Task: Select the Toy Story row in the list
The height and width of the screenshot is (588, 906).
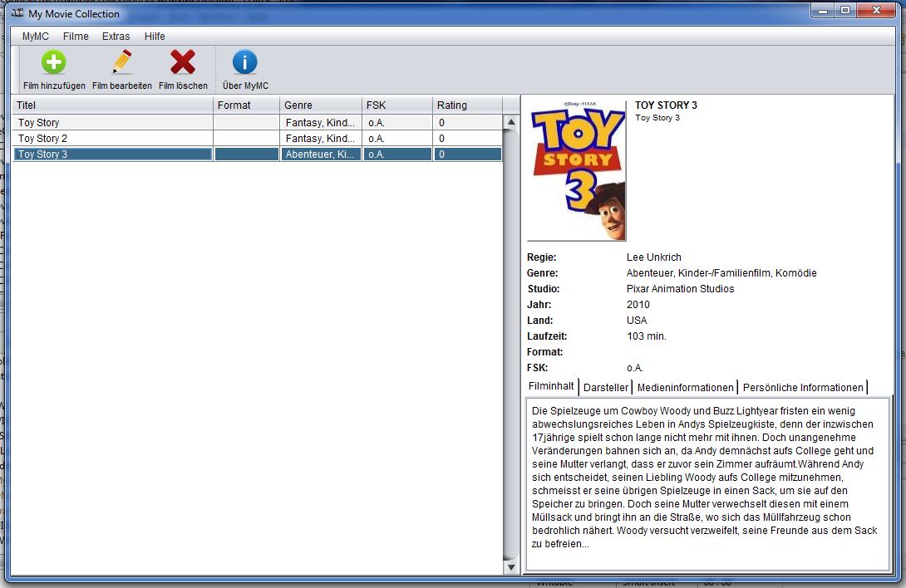Action: click(x=257, y=122)
